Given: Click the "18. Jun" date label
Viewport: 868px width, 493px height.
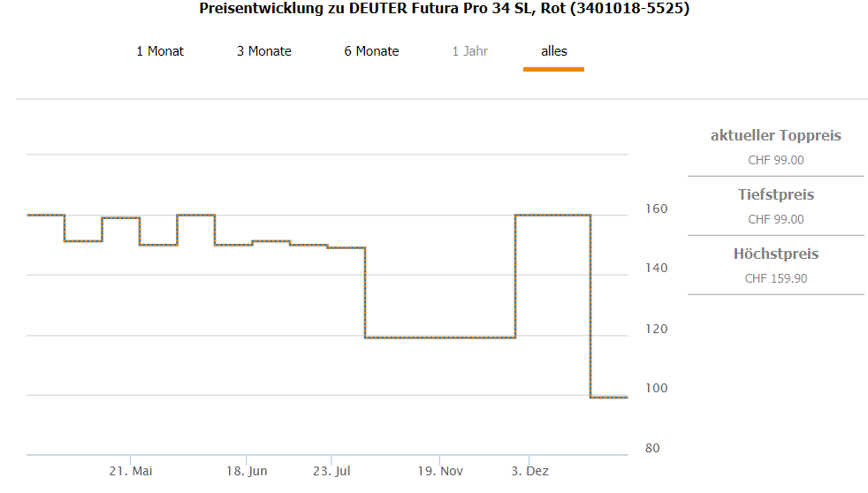Looking at the screenshot, I should (246, 471).
